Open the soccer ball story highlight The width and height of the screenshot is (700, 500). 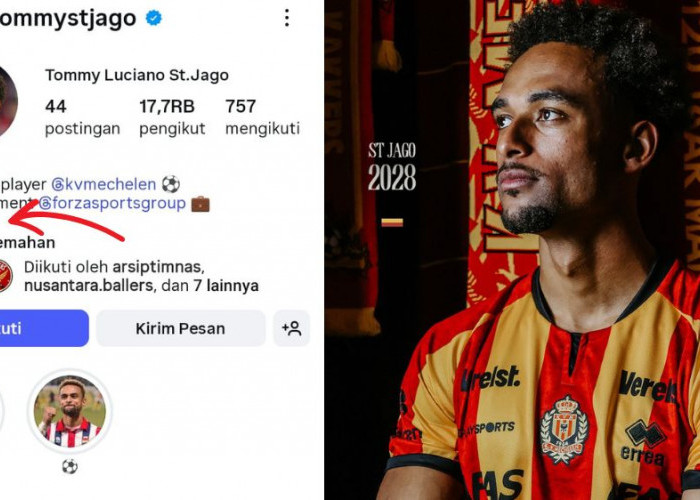point(70,411)
